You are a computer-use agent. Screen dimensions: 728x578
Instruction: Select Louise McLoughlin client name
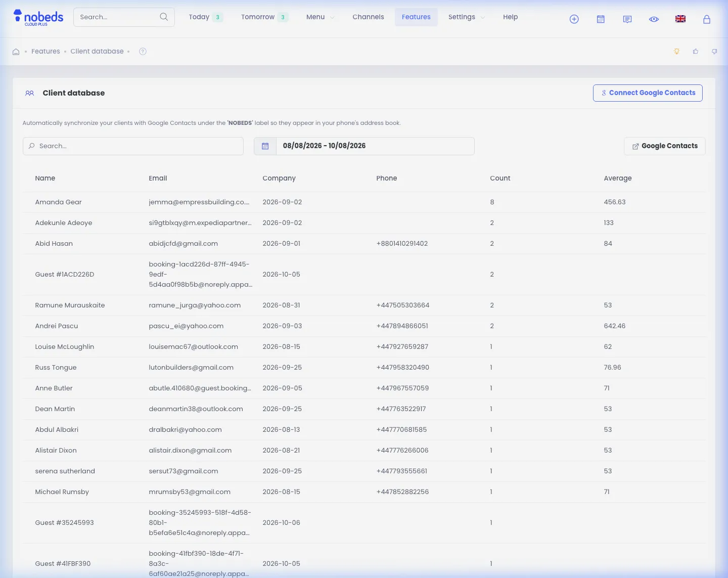tap(65, 347)
